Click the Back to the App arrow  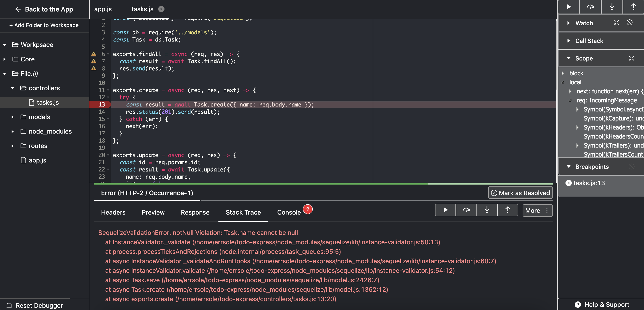pos(18,9)
